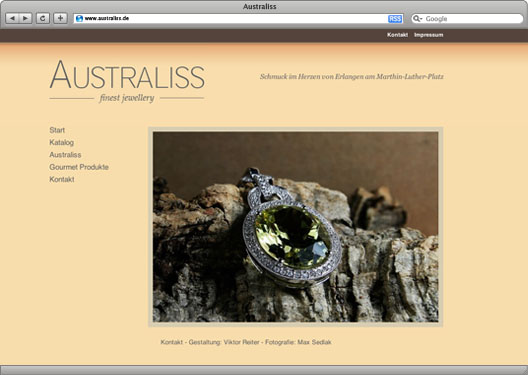Viewport: 528px width, 375px height.
Task: Open the Google search magnifier dropdown
Action: 417,19
